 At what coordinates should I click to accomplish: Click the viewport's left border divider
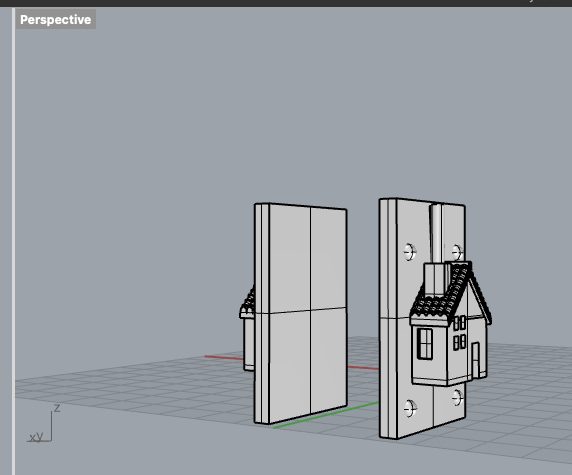click(13, 241)
